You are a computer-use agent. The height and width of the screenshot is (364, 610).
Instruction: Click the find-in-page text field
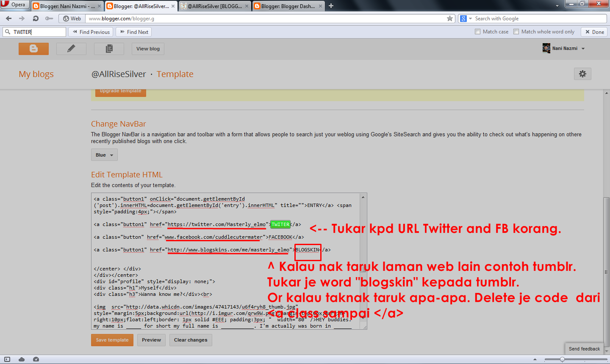[34, 32]
